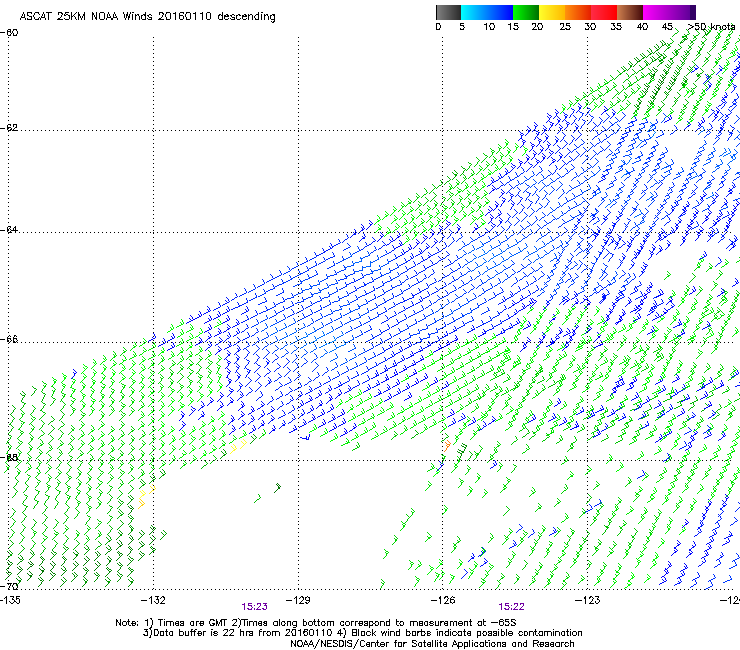Click the isolated dark green barb pair west of -129
The height and width of the screenshot is (650, 740).
coord(268,492)
